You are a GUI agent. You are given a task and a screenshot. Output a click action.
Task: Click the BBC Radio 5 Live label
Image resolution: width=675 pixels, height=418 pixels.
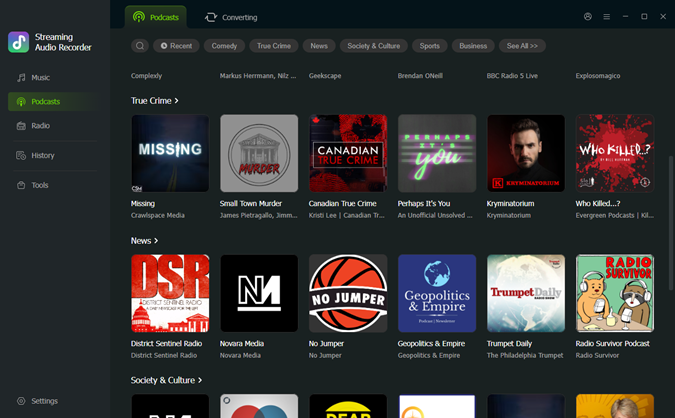coord(512,76)
